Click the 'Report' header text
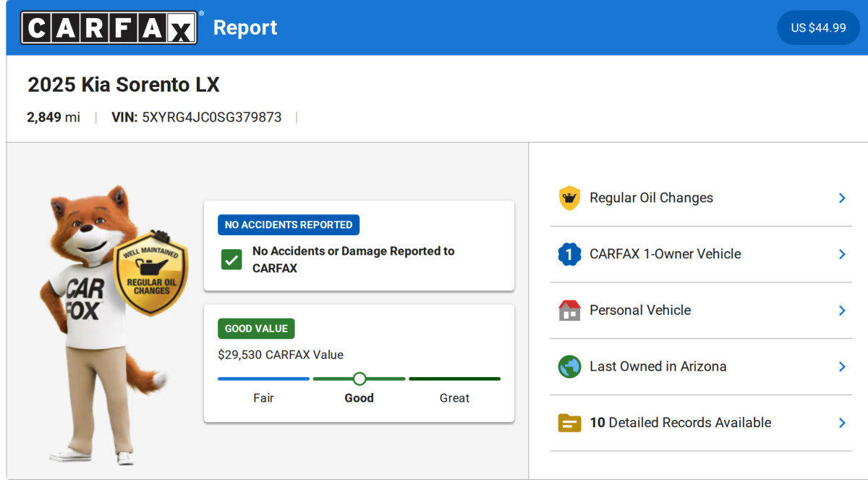 [x=245, y=28]
